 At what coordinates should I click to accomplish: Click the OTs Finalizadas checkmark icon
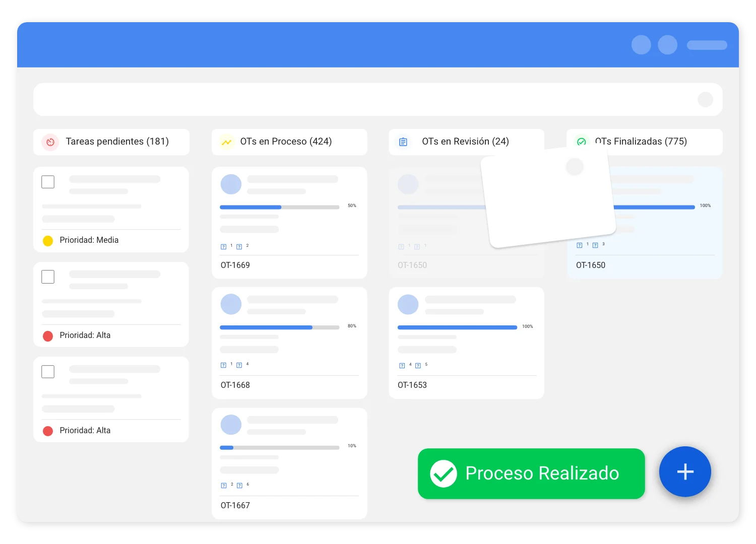click(x=582, y=142)
